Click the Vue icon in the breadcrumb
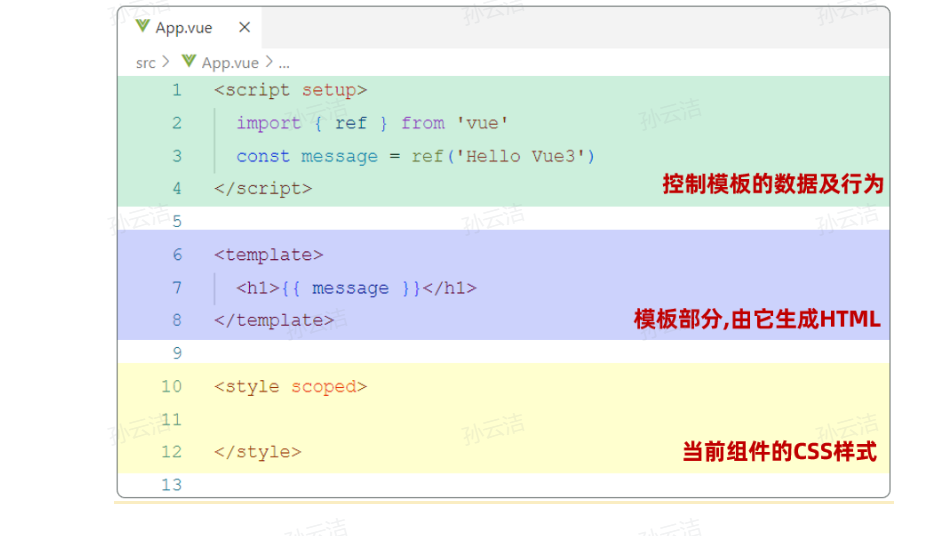 pos(189,61)
